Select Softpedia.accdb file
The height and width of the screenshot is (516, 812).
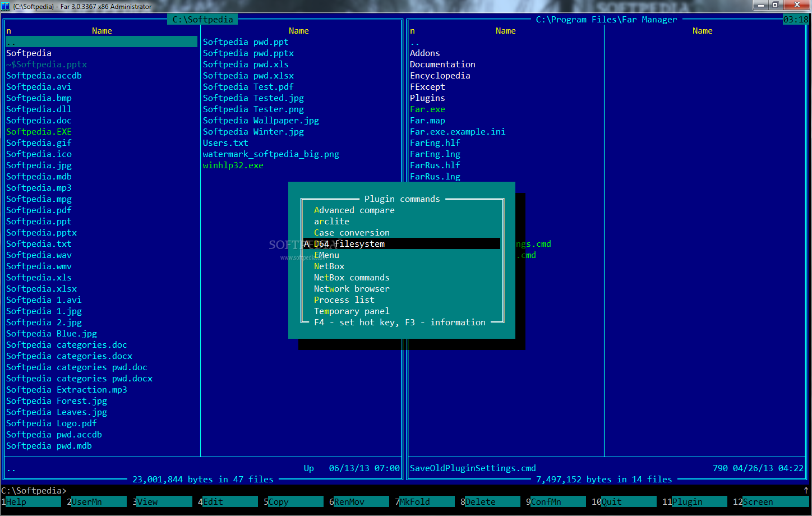[44, 76]
